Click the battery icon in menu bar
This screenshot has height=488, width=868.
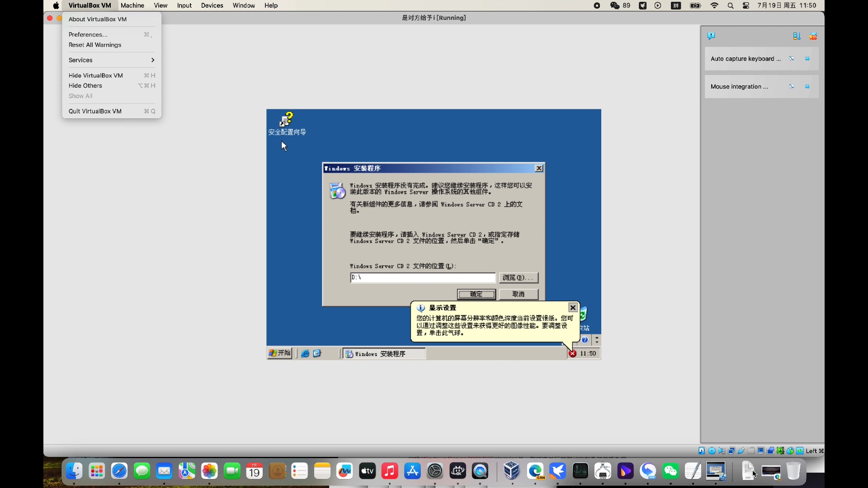pos(695,5)
